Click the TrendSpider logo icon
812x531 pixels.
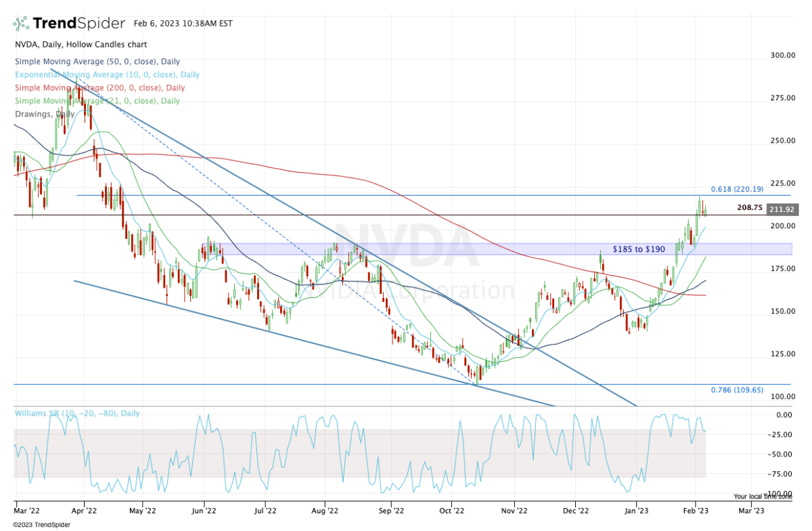[x=22, y=24]
